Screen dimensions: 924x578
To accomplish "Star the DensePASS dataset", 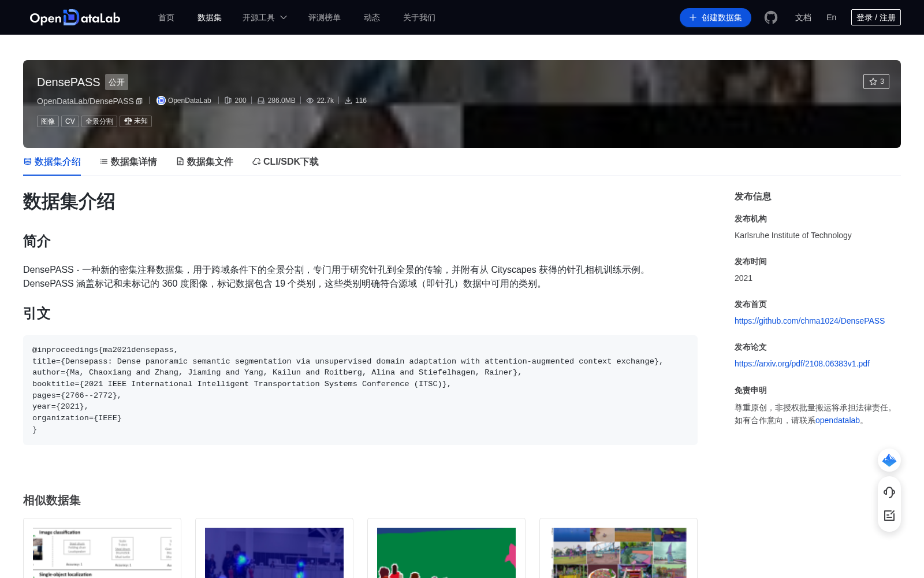I will pyautogui.click(x=876, y=81).
